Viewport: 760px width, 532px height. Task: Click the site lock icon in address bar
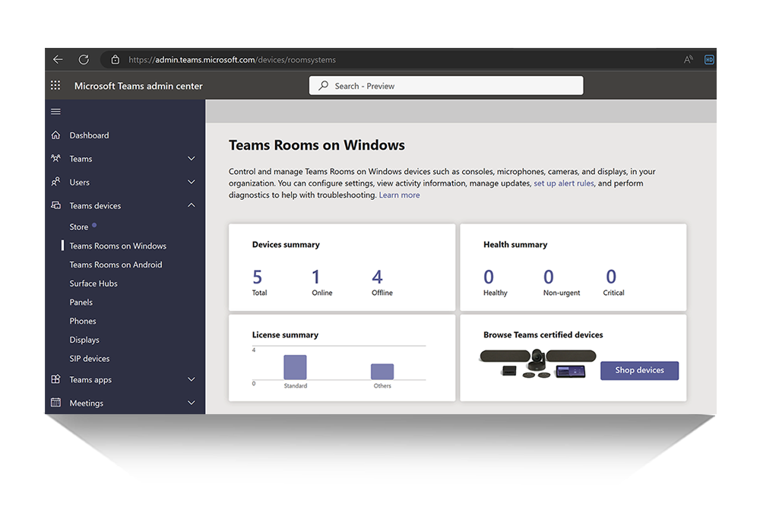115,59
